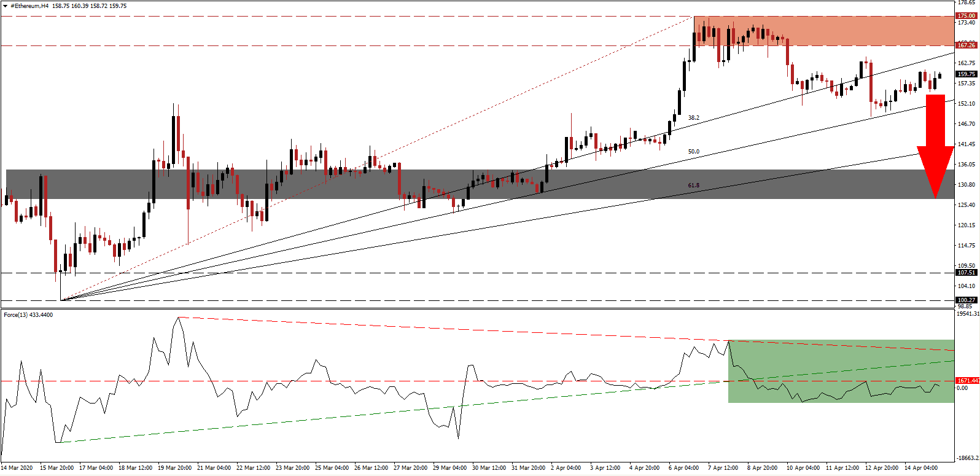Select the 107.51 support price label
This screenshot has height=476, width=980.
(966, 272)
